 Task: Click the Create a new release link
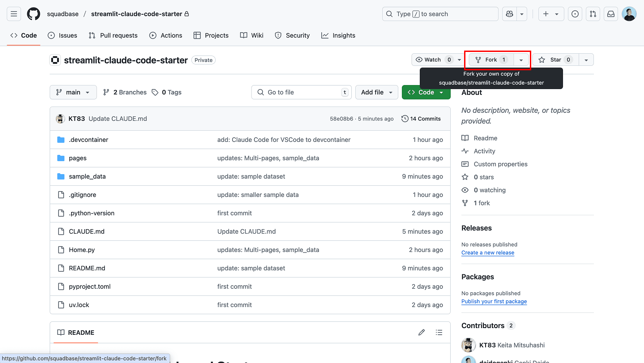pos(487,252)
